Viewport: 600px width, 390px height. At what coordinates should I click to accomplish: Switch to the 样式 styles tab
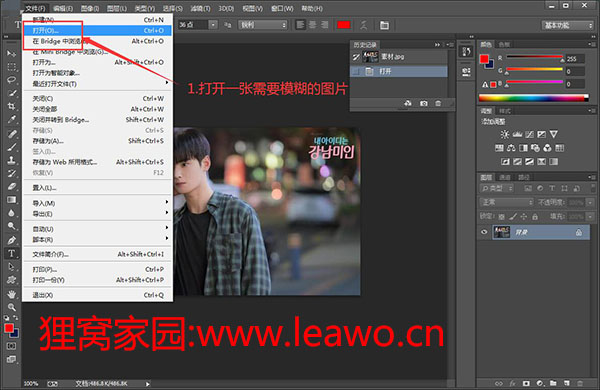click(x=505, y=111)
